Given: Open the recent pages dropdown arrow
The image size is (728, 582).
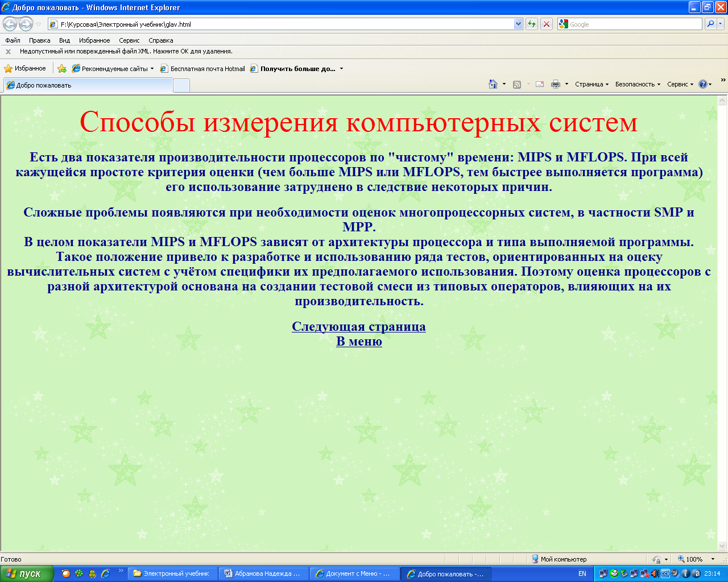Looking at the screenshot, I should click(x=38, y=24).
